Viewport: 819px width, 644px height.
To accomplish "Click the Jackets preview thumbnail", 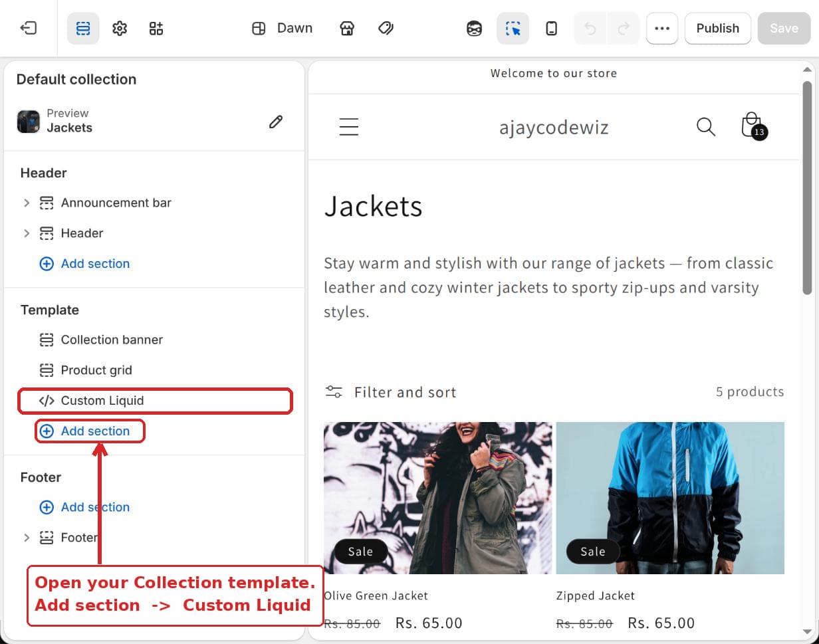I will (x=29, y=122).
